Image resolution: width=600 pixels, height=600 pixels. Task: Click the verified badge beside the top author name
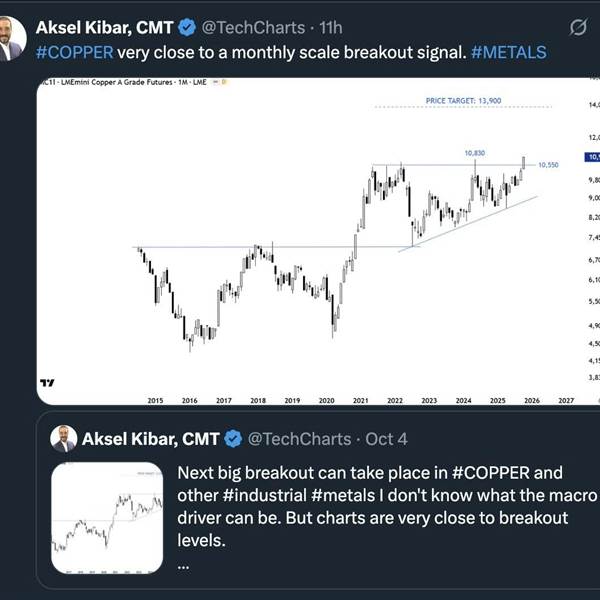pos(186,27)
